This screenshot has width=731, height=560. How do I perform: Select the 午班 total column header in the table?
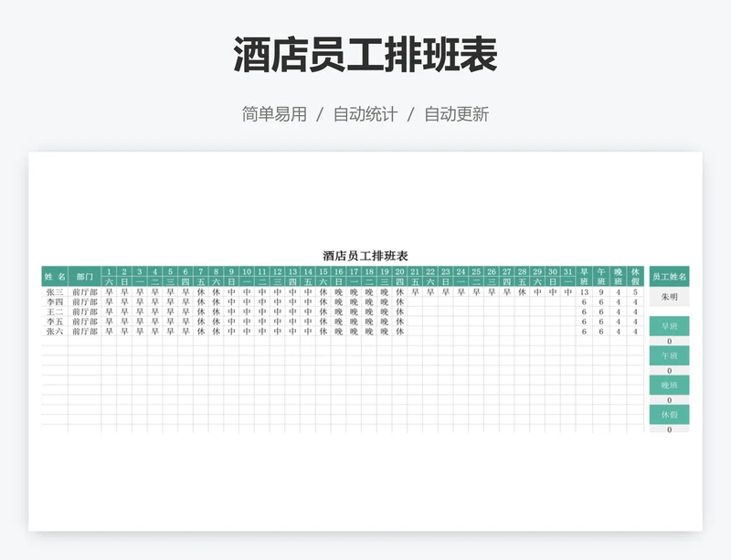click(x=601, y=277)
